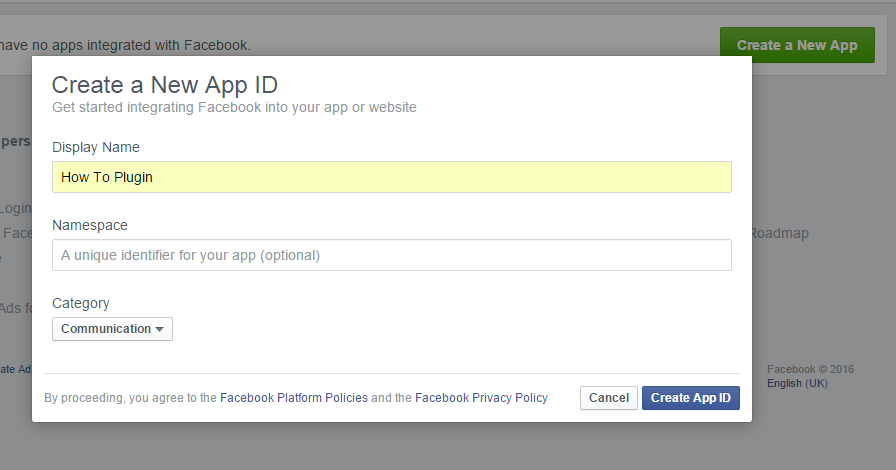Click the Create App ID button
Viewport: 896px width, 470px height.
click(690, 398)
